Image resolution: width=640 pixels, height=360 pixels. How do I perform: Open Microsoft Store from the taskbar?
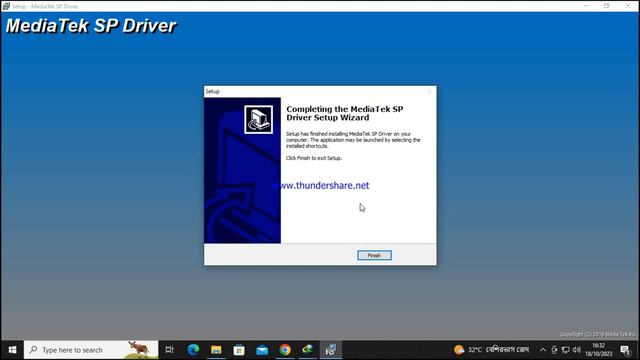click(x=239, y=350)
